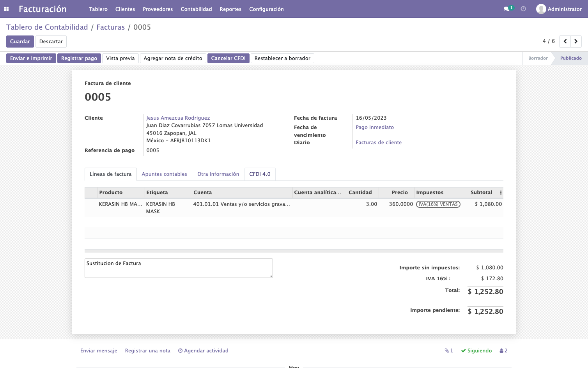Open the Contabilidad menu
This screenshot has height=368, width=588.
pos(196,9)
